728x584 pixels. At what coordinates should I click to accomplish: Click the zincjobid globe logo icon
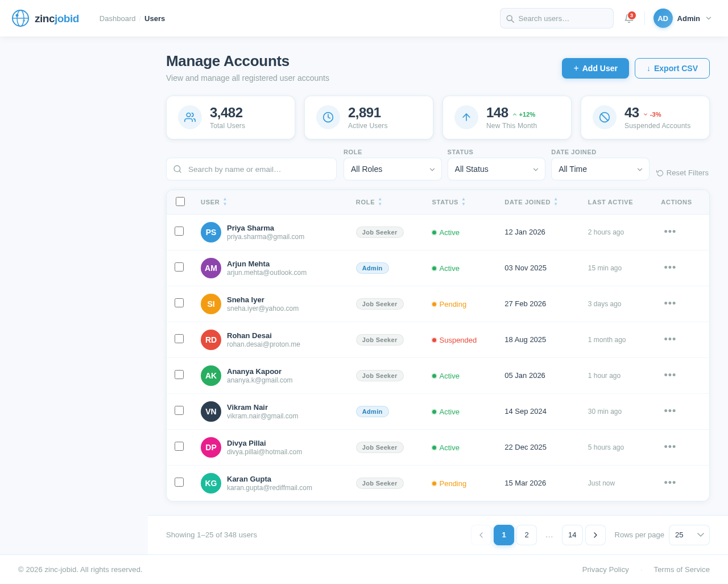pos(20,18)
